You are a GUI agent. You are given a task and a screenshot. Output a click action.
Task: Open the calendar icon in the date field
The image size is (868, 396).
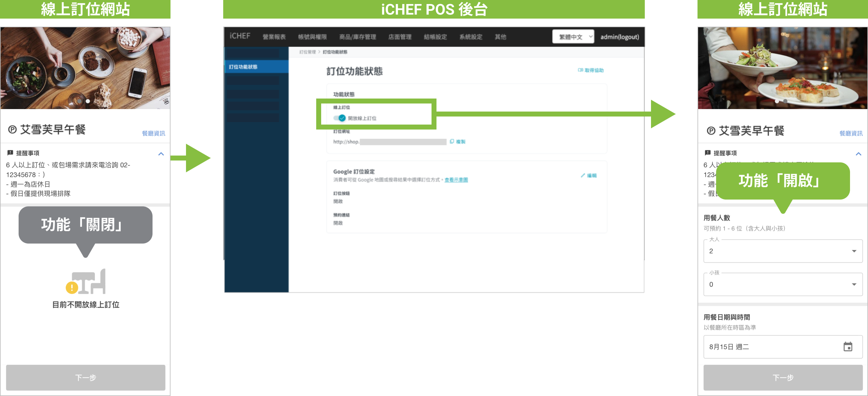click(848, 346)
